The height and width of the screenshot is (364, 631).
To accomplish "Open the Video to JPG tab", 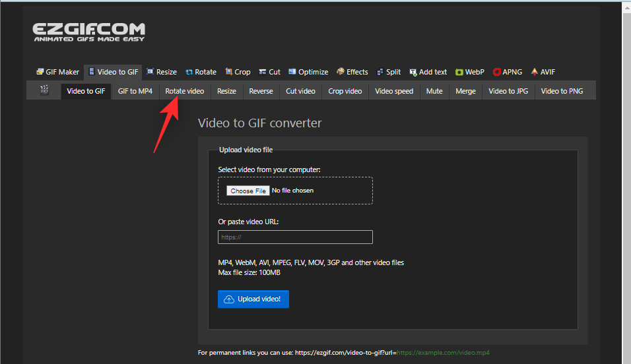I will [x=508, y=91].
